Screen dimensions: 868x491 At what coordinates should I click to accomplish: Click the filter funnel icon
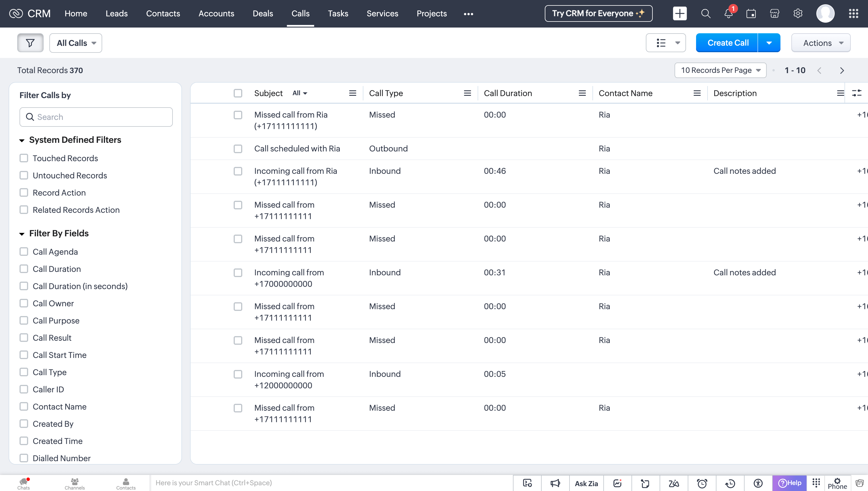(x=30, y=43)
